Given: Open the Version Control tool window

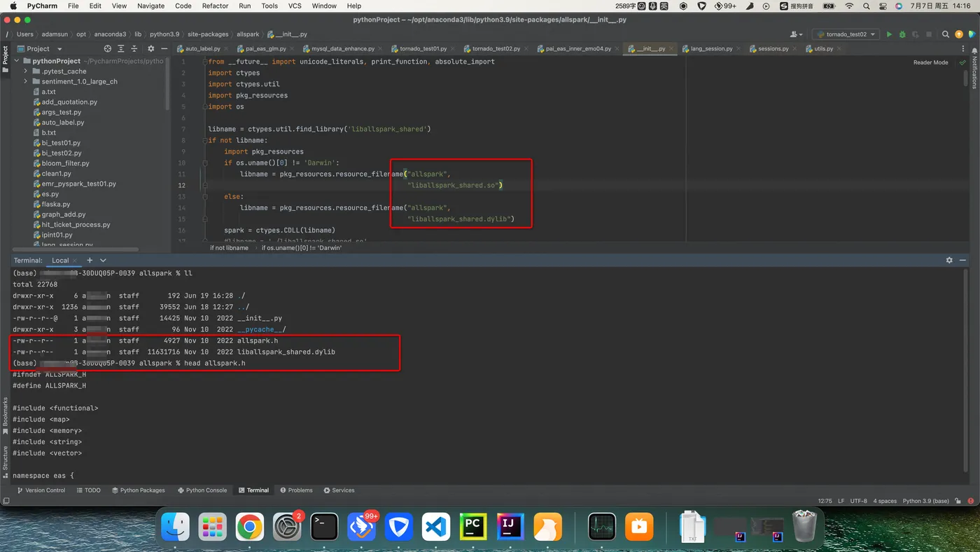Looking at the screenshot, I should click(41, 490).
